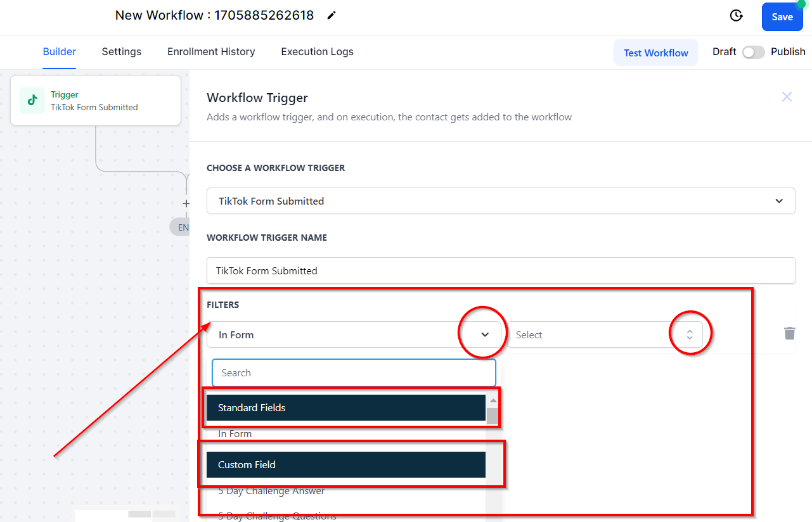Select 5 Day Challenge Questions option
Screen dimensions: 812x522
277,516
